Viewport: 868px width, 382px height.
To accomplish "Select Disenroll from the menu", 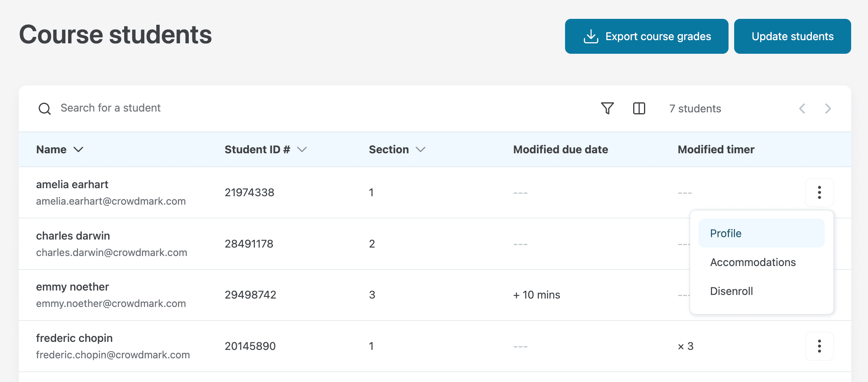I will click(731, 291).
